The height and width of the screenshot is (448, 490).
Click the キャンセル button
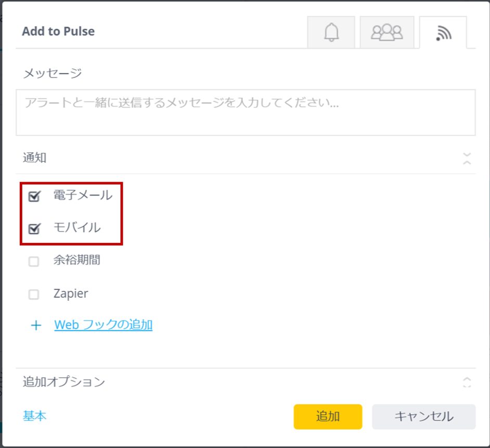pos(424,417)
